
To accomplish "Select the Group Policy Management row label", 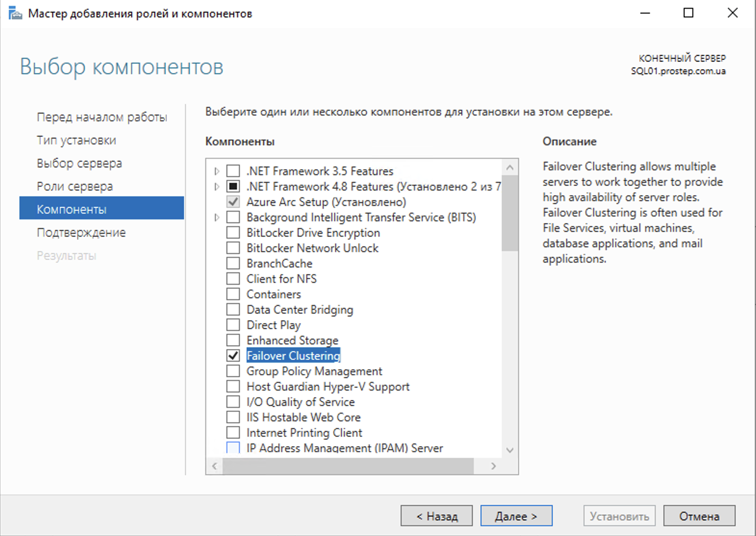I will [x=314, y=371].
